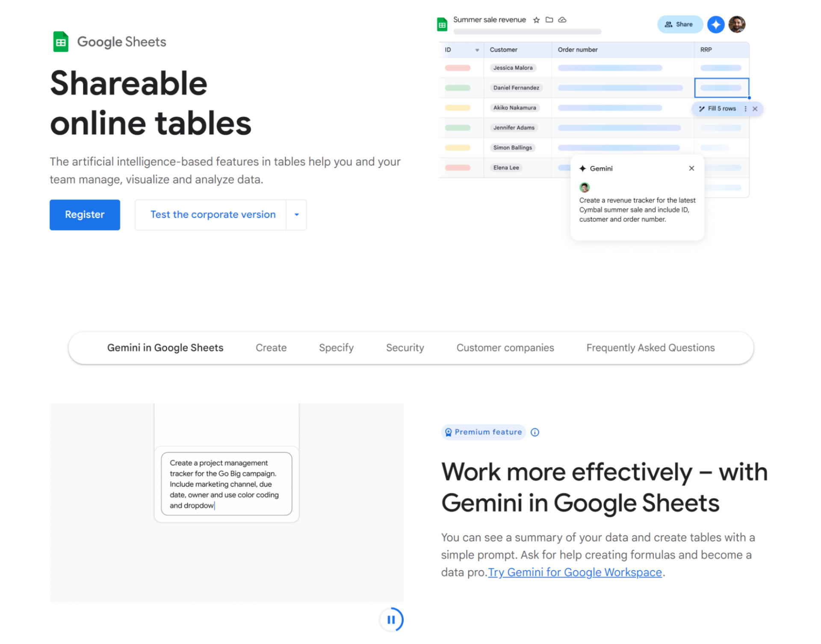Click the Order number column header

pos(623,50)
